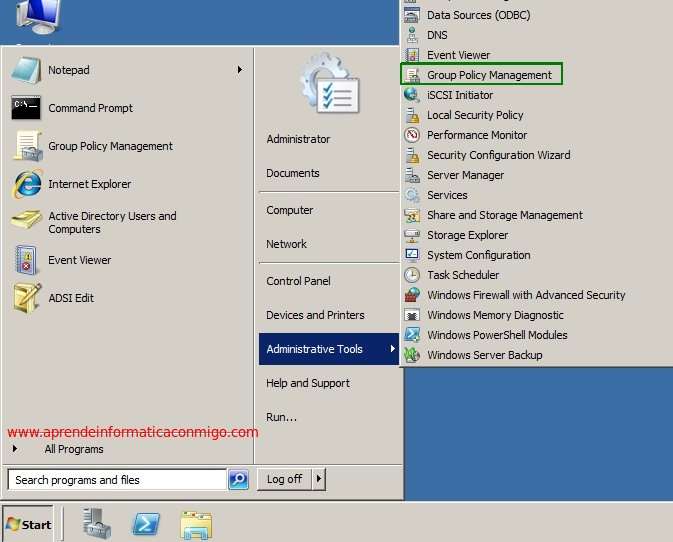Viewport: 673px width, 542px height.
Task: Click the Log off button
Action: 285,478
